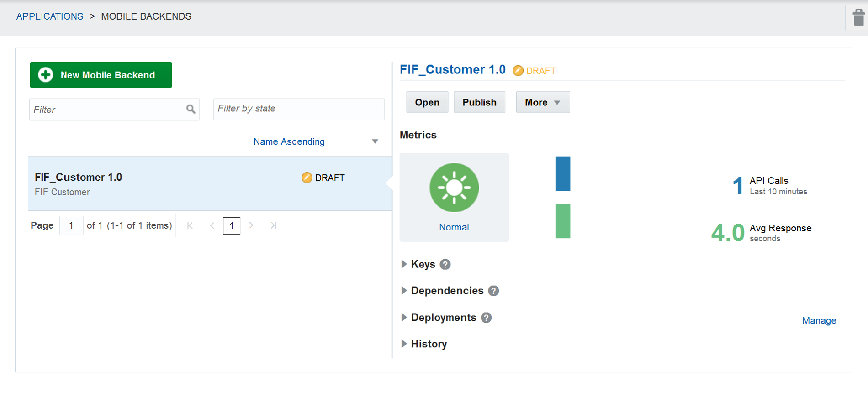Expand the Dependencies section
The image size is (868, 413).
[x=404, y=291]
